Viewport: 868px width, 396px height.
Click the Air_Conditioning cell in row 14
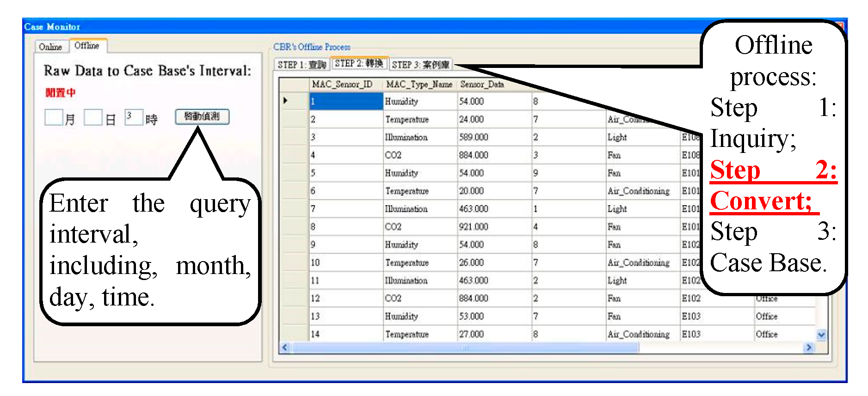pos(638,335)
